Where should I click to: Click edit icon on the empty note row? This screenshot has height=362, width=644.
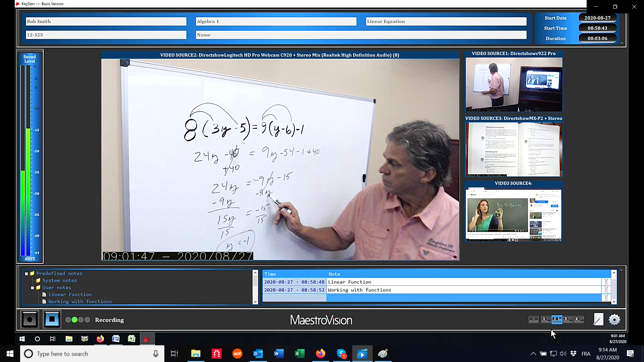click(x=606, y=298)
